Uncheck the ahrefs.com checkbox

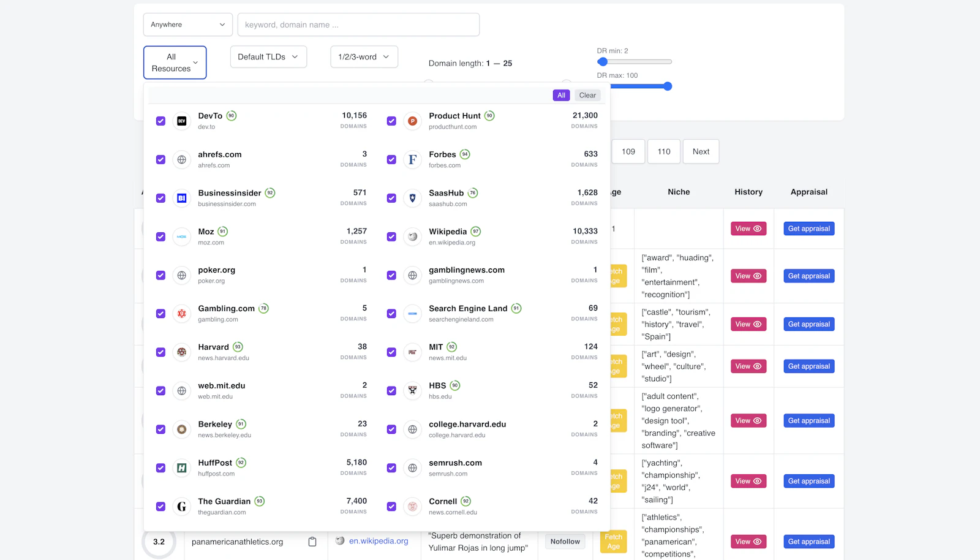coord(160,160)
